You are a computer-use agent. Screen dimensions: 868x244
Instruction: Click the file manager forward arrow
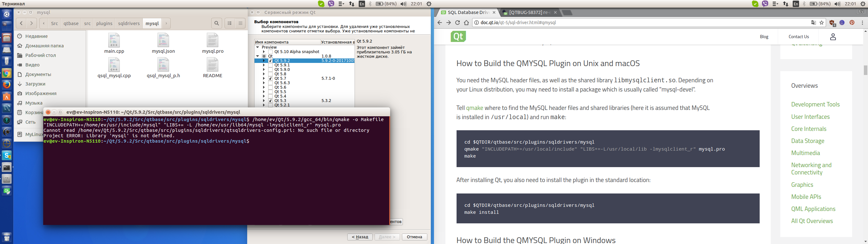[32, 23]
